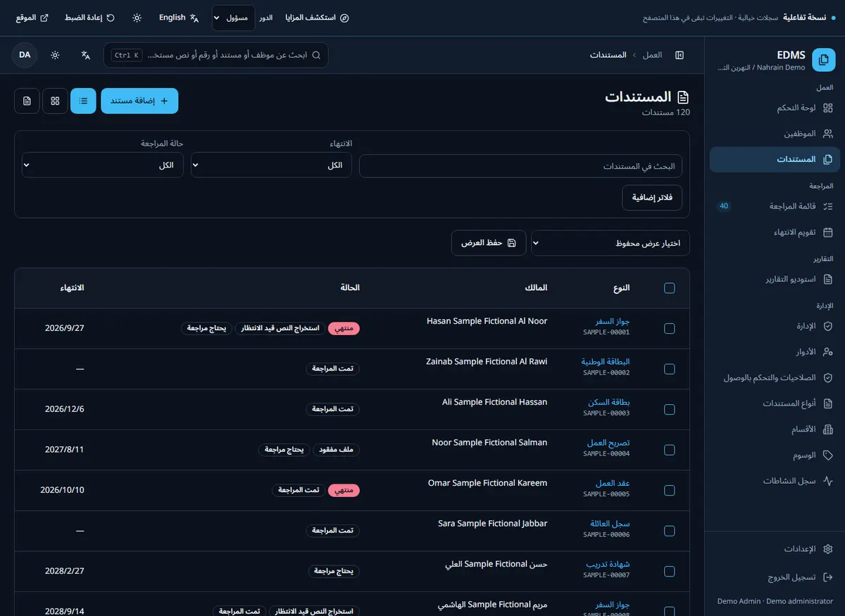Click the top banner sun theme icon
Viewport: 845px width, 616px height.
pos(137,18)
